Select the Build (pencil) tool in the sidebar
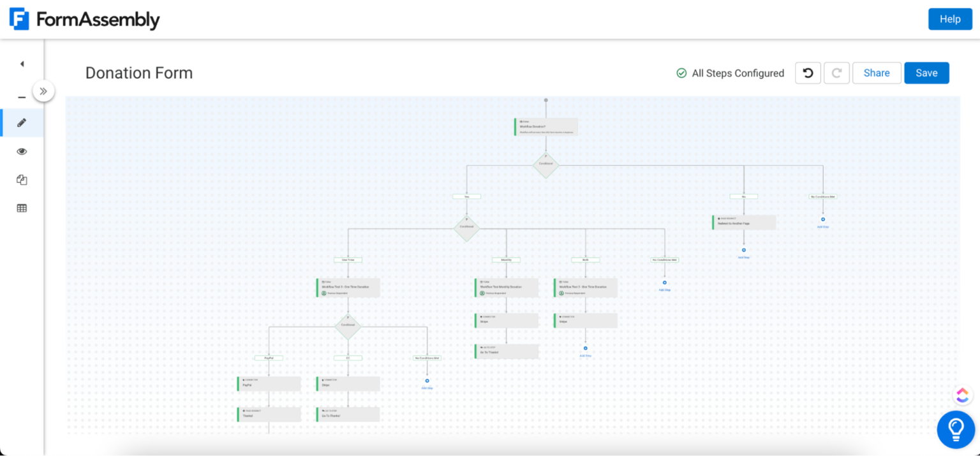This screenshot has width=980, height=456. pos(21,122)
